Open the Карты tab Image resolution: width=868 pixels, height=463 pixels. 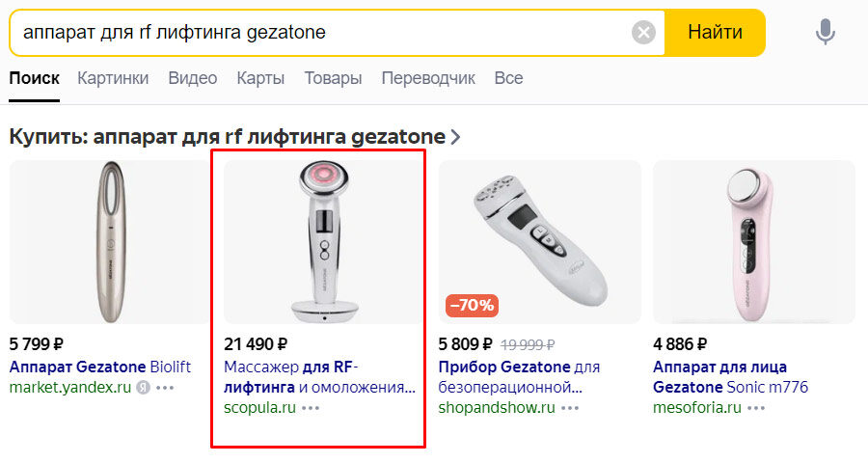coord(260,78)
